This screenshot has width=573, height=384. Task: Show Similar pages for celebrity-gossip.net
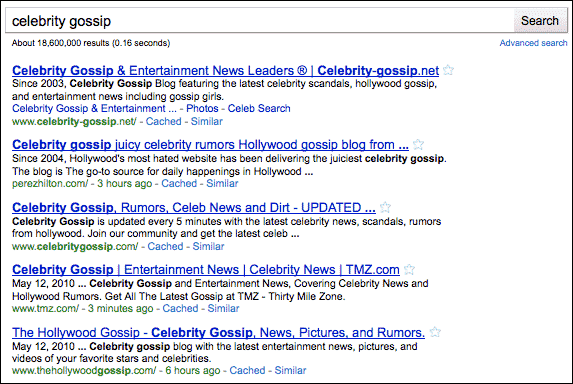206,121
